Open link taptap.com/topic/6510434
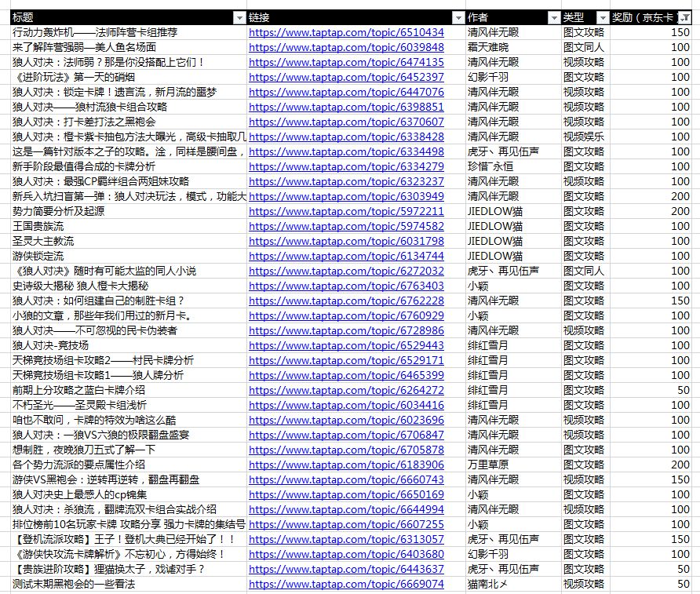 coord(346,33)
